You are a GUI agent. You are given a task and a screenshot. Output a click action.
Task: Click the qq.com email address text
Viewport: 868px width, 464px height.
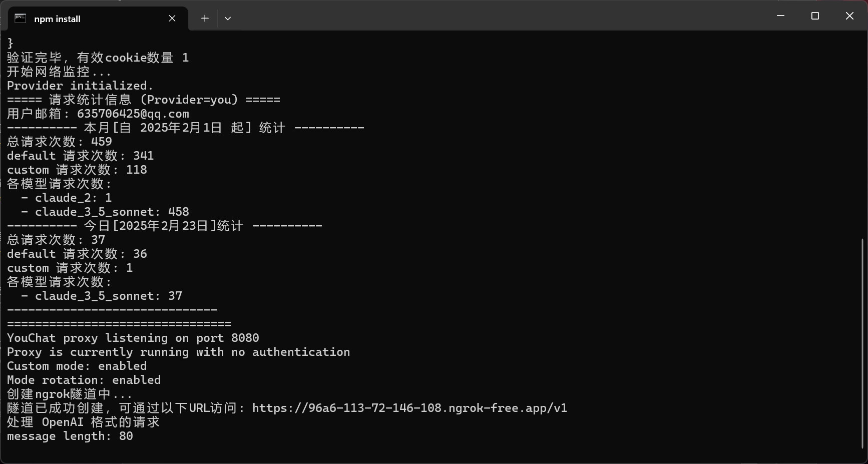coord(133,114)
